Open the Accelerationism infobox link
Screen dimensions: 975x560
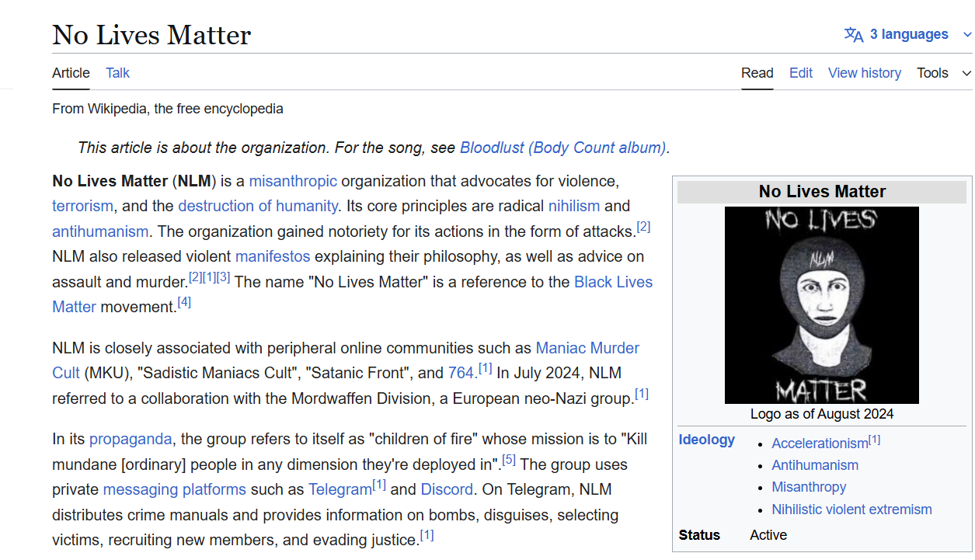(x=820, y=443)
